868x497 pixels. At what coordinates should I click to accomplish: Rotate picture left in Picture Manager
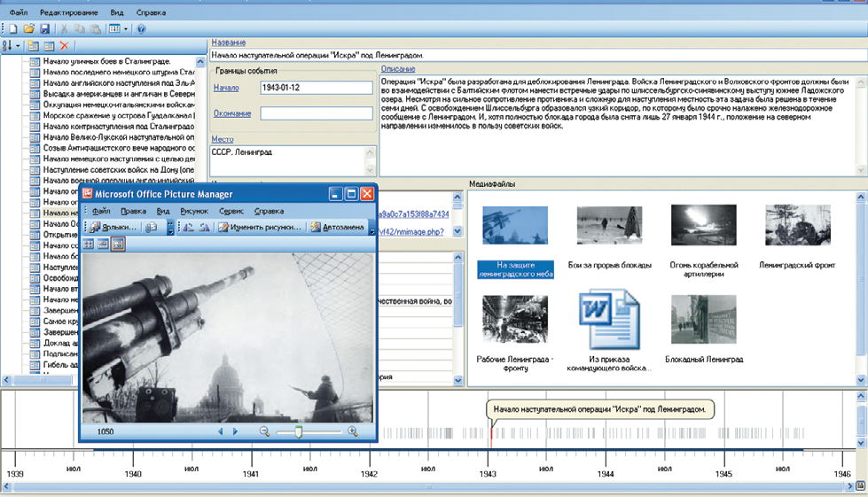[x=189, y=228]
